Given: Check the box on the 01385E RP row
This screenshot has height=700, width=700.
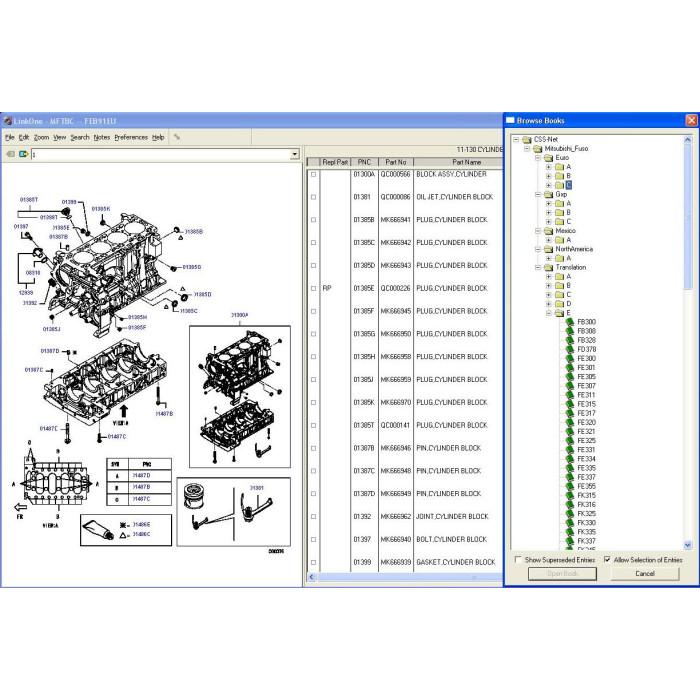Looking at the screenshot, I should pos(313,288).
